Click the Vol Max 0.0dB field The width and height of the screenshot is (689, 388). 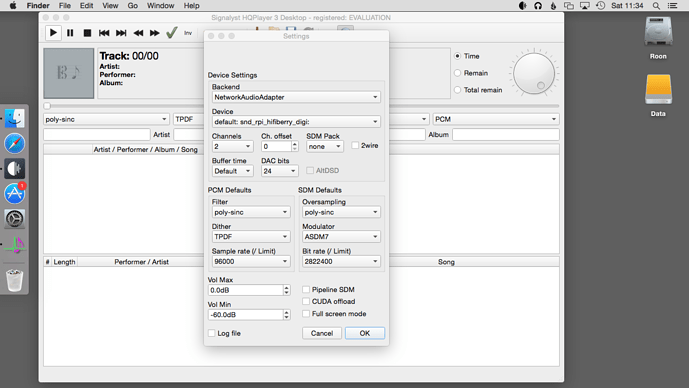tap(245, 290)
